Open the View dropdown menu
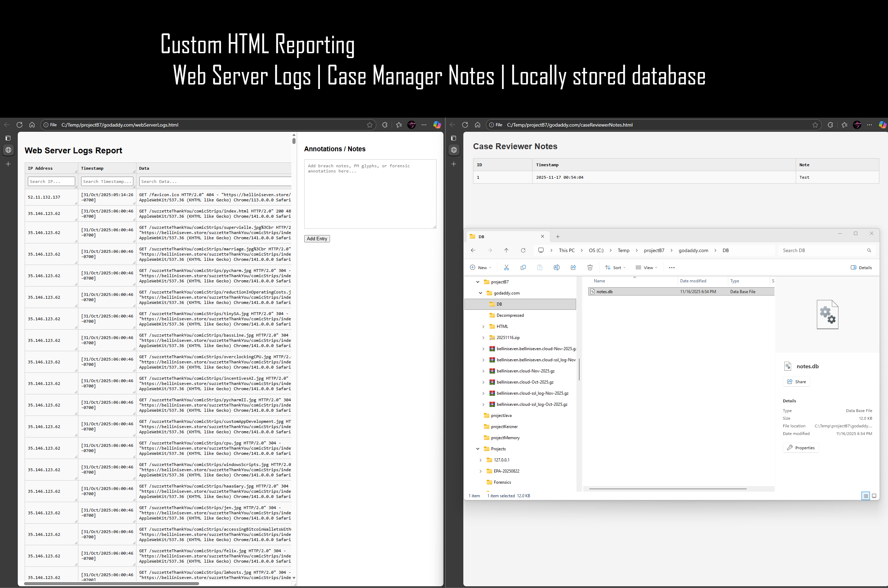 646,267
